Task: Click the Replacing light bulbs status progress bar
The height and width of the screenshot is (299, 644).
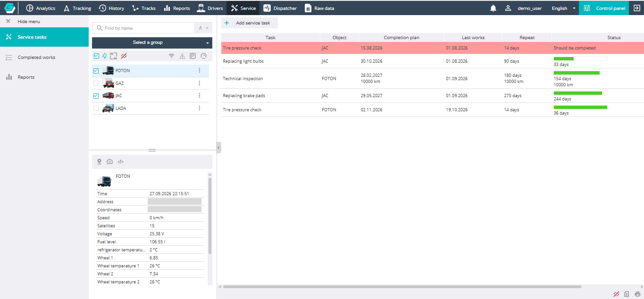Action: click(580, 58)
